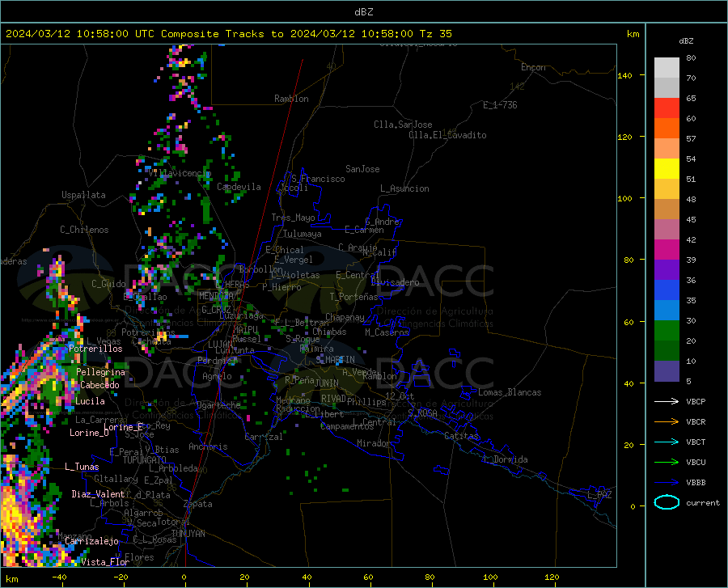Screen dimensions: 728x588
Task: Click the 'Tulumaya' label
Action: click(x=303, y=235)
